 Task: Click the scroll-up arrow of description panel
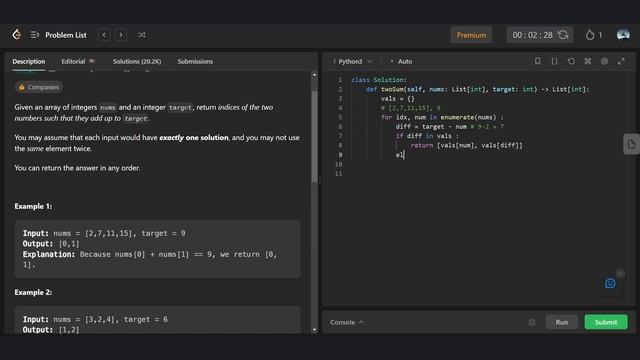pos(314,75)
